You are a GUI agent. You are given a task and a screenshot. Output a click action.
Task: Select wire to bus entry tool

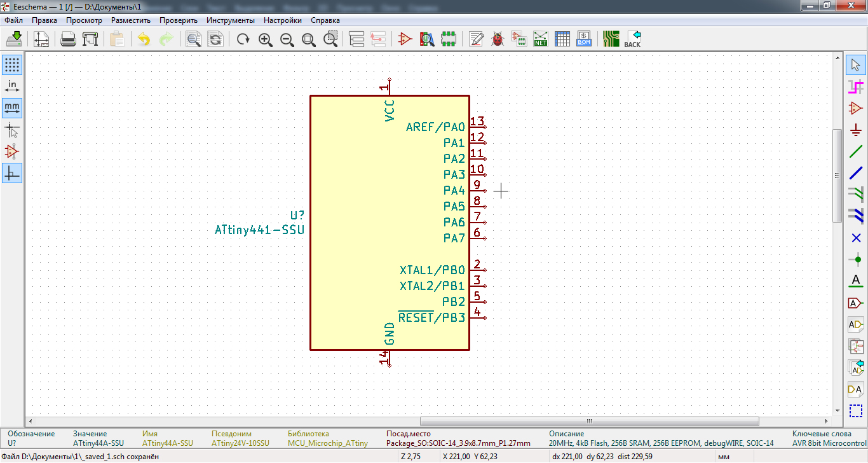[855, 195]
